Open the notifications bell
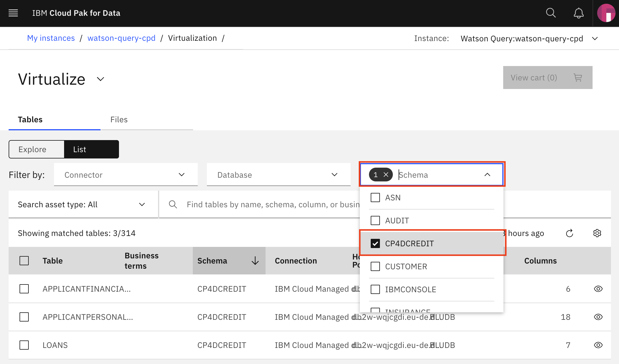This screenshot has height=364, width=619. (578, 13)
